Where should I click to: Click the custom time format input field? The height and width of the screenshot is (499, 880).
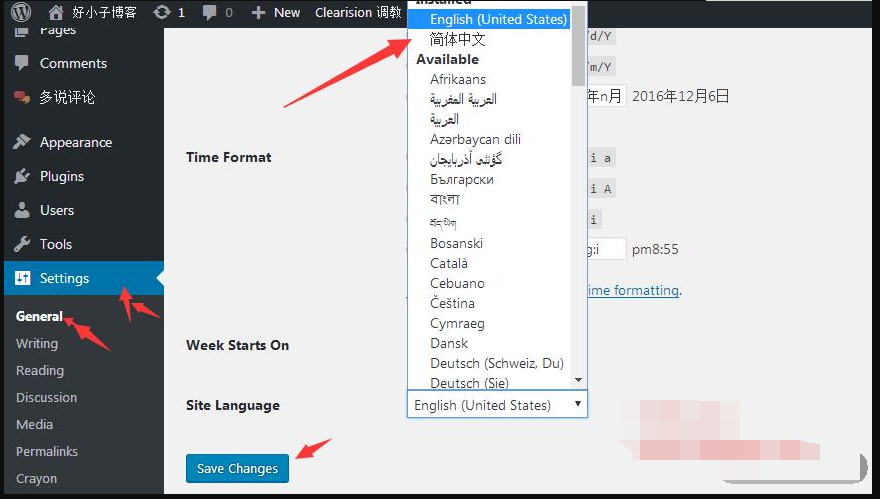coord(606,249)
